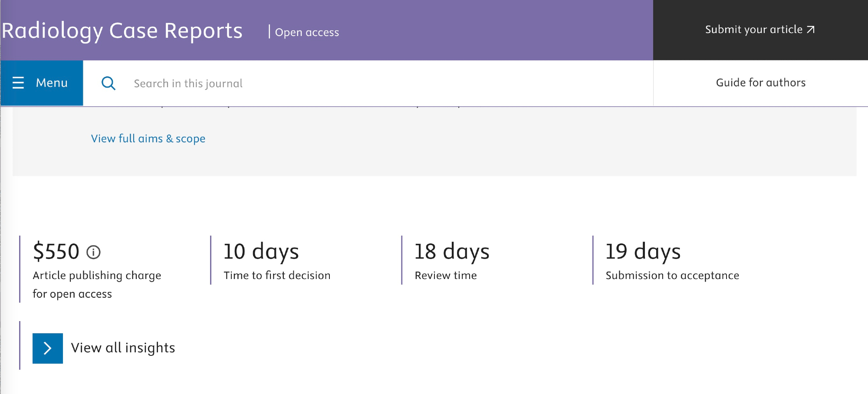Click the 18 days metric value
This screenshot has height=394, width=868.
[452, 252]
